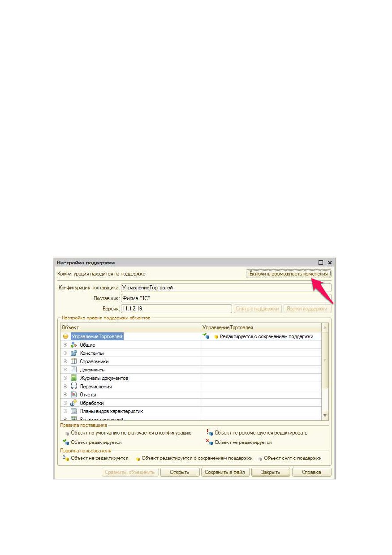Click icon beside Объект редактируется с сохранением поддержки legend

click(138, 459)
